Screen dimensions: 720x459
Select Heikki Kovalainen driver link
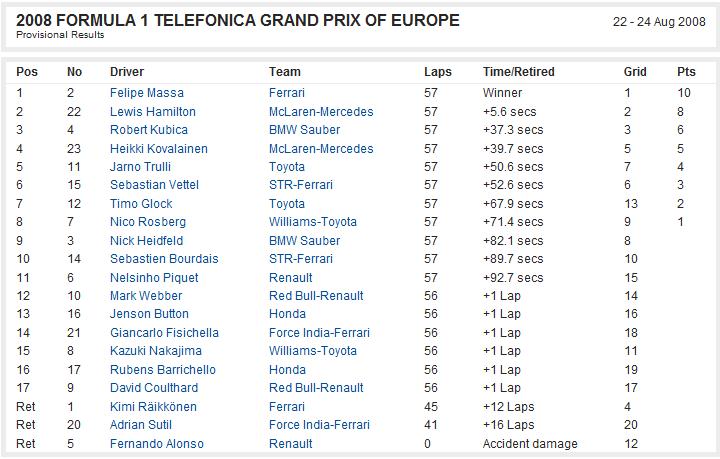click(x=158, y=149)
